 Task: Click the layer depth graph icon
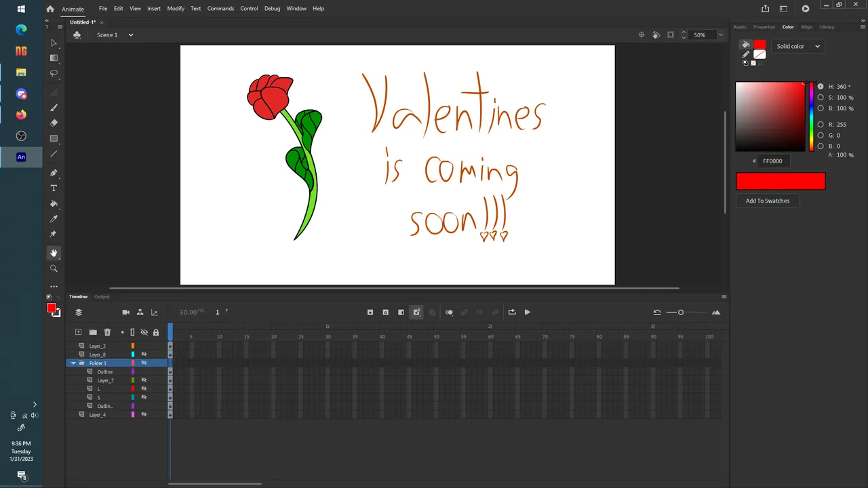(155, 312)
